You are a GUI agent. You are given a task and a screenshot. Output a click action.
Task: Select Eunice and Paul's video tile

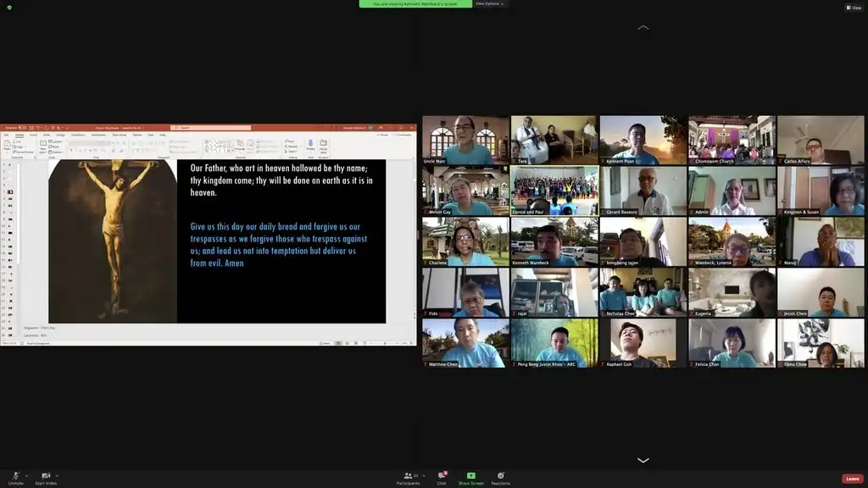(554, 191)
